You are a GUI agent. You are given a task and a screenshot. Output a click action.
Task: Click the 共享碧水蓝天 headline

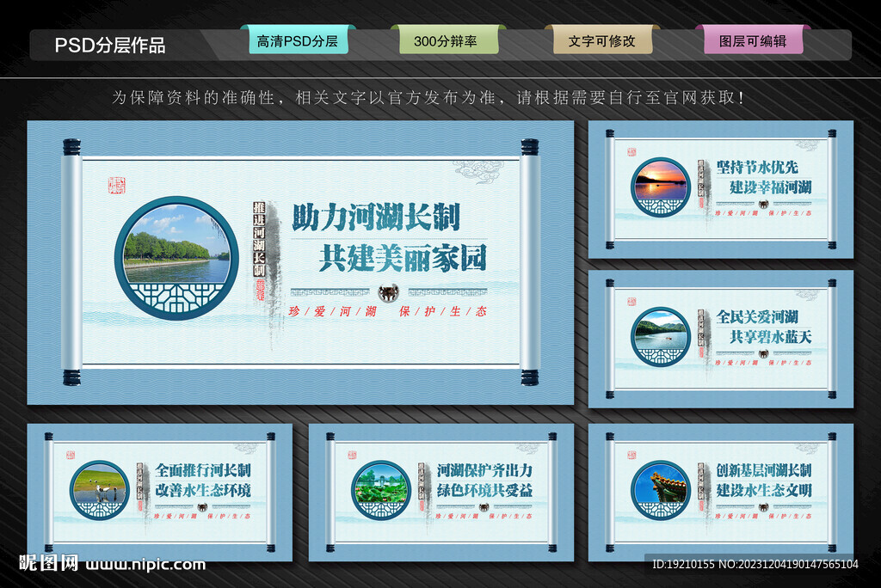coord(771,337)
